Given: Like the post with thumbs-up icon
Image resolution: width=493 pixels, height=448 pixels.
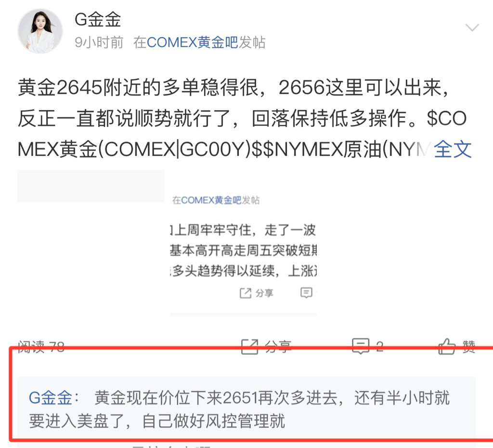Looking at the screenshot, I should 447,346.
